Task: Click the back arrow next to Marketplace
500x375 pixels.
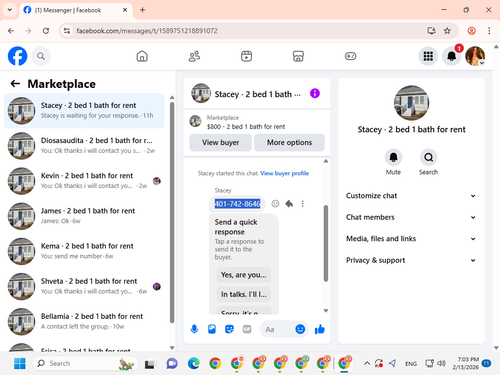Action: click(x=15, y=83)
